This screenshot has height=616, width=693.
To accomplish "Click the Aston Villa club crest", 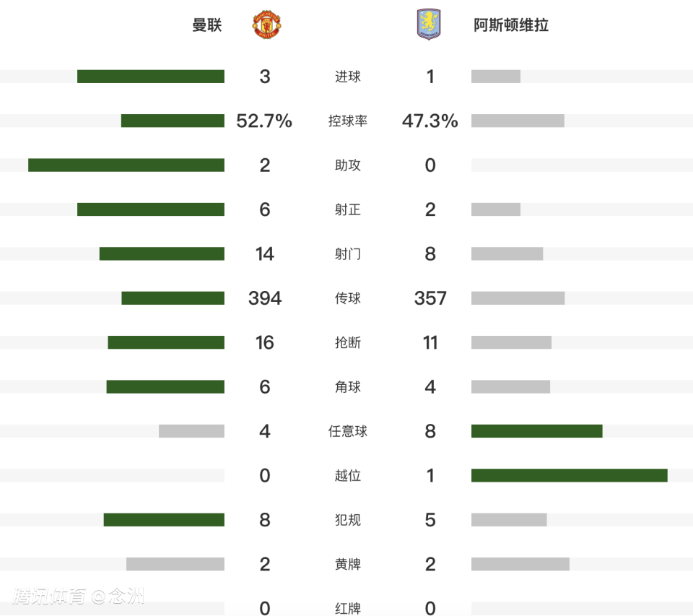I will [x=428, y=25].
